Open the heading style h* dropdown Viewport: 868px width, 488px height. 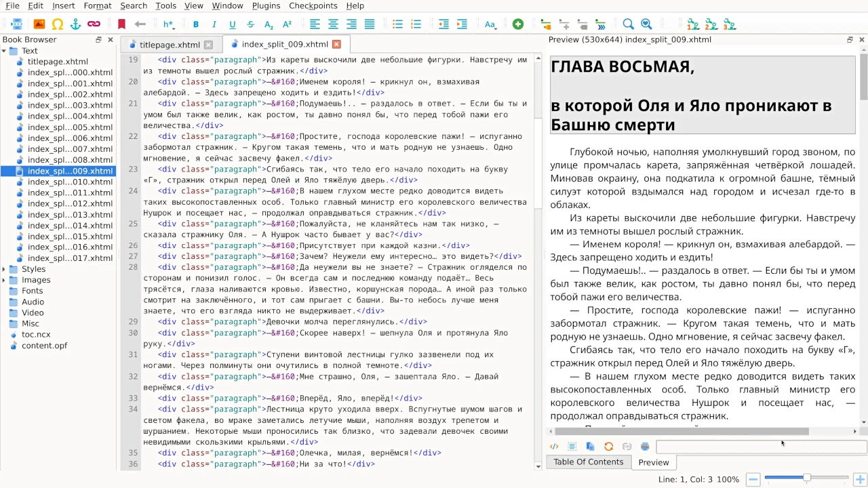click(169, 24)
